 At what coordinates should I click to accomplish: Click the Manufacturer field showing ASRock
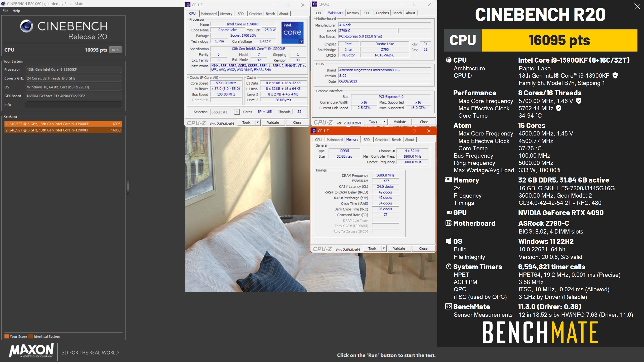click(385, 25)
